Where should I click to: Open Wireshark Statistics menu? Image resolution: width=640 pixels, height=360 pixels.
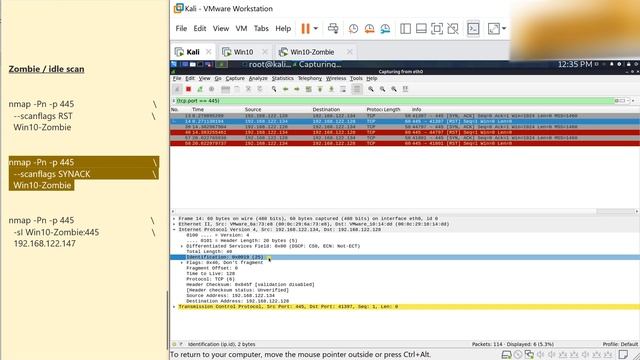pyautogui.click(x=282, y=78)
